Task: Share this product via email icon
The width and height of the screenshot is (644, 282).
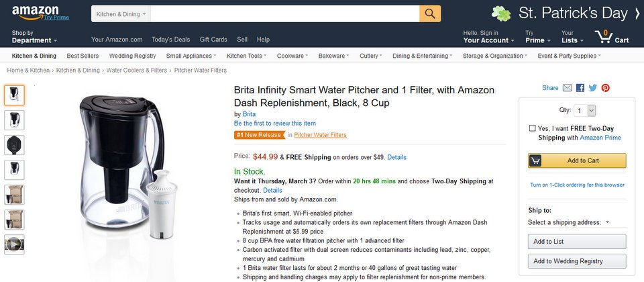Action: [568, 88]
